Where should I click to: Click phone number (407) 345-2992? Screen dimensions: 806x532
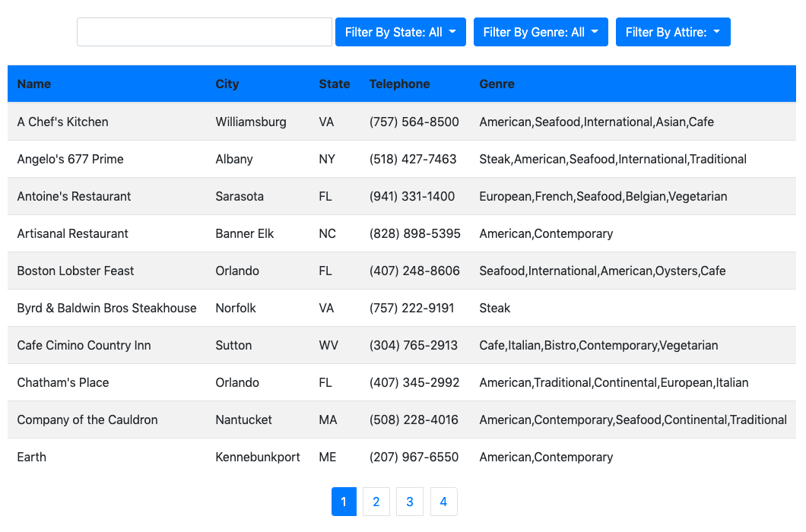click(414, 382)
